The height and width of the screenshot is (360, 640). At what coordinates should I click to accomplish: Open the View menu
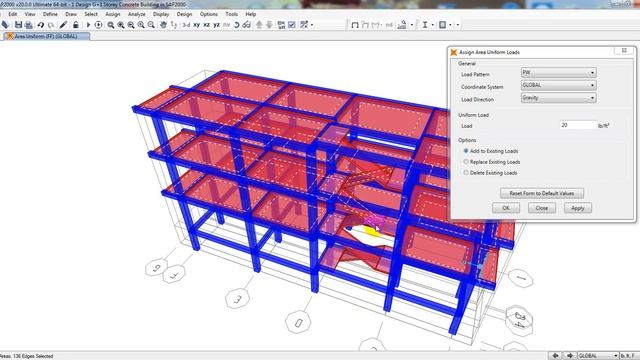point(30,14)
